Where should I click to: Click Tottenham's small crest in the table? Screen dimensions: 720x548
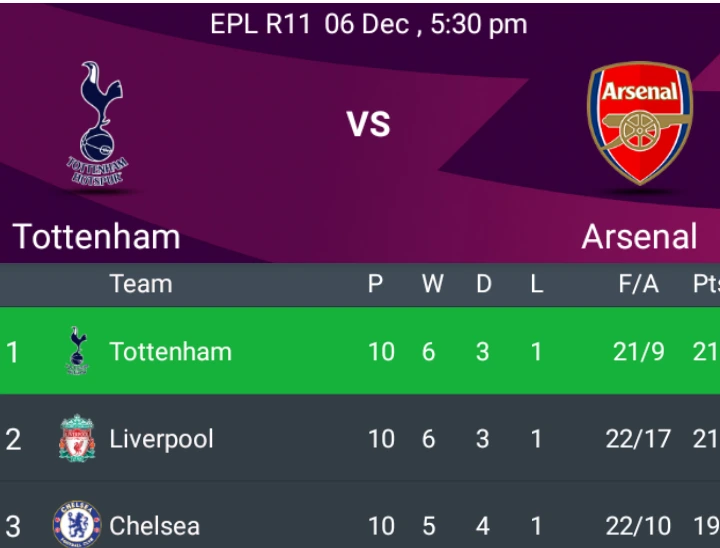76,351
